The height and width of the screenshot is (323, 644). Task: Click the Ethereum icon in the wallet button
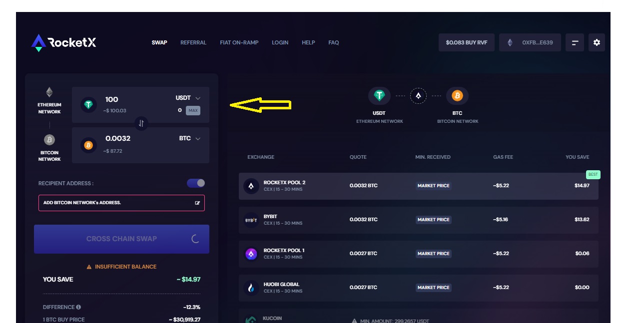[x=510, y=42]
